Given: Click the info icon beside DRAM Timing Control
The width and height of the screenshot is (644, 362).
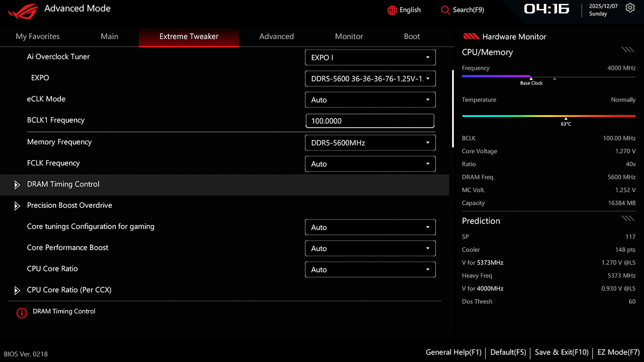Looking at the screenshot, I should (x=21, y=312).
